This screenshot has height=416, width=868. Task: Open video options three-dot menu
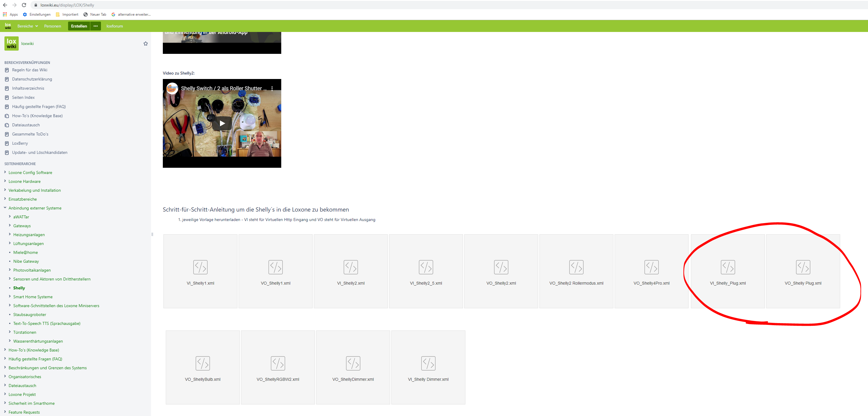[x=272, y=88]
